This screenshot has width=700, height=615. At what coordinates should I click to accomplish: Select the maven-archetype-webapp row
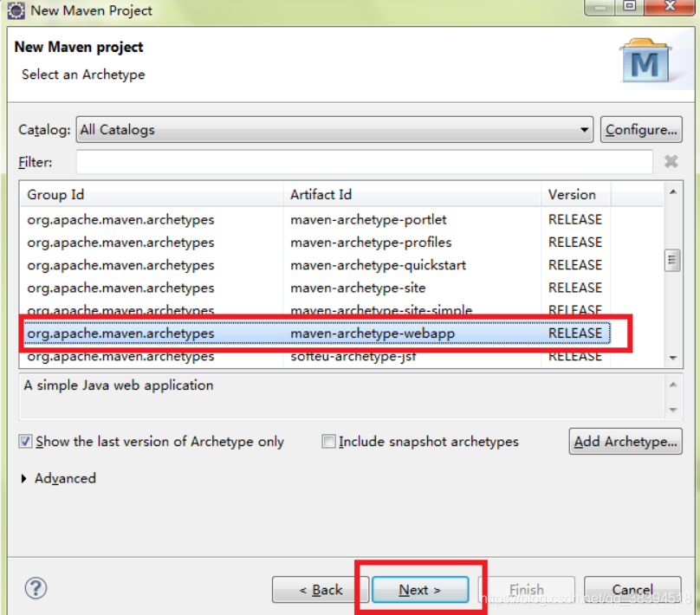click(315, 333)
